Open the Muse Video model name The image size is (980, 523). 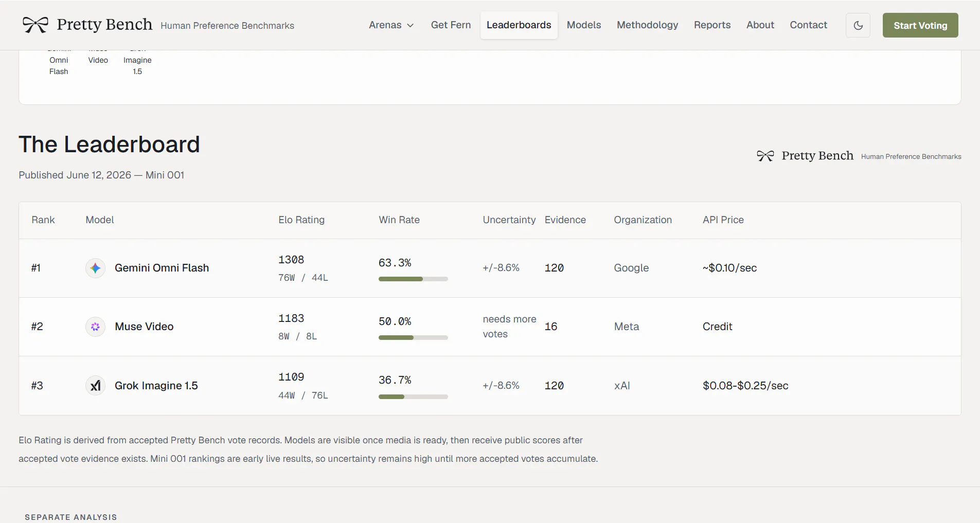pyautogui.click(x=144, y=327)
